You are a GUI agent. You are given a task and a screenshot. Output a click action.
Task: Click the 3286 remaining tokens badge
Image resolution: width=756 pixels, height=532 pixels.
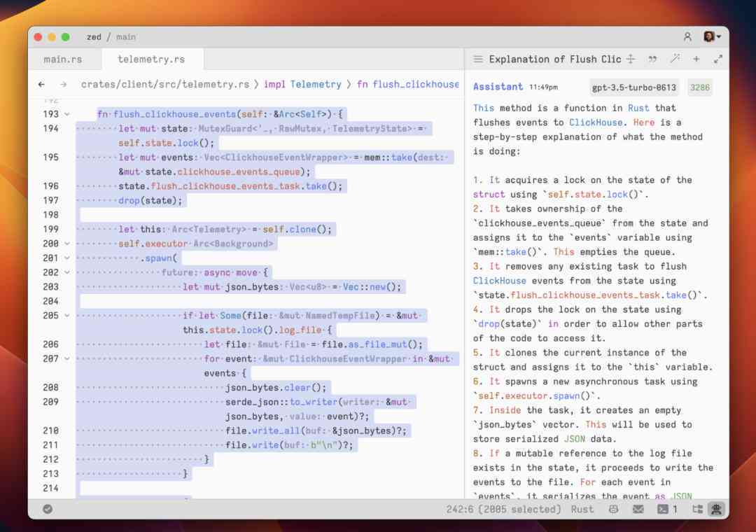699,87
